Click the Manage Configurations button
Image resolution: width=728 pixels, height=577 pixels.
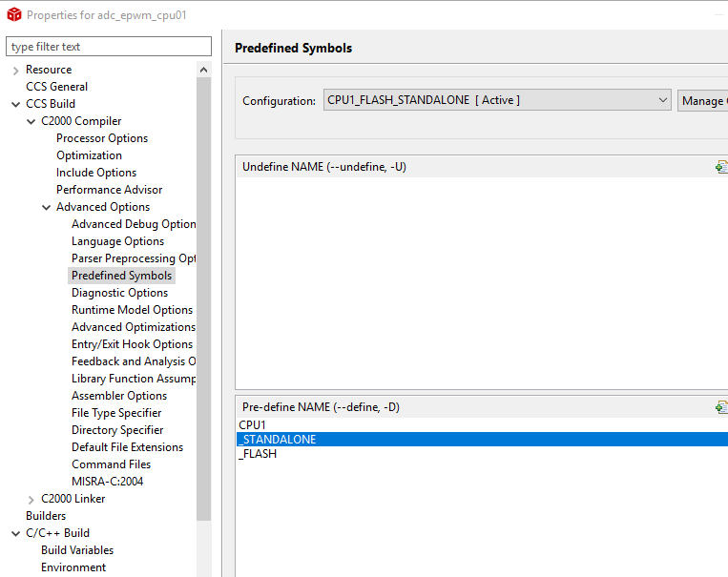(x=703, y=101)
